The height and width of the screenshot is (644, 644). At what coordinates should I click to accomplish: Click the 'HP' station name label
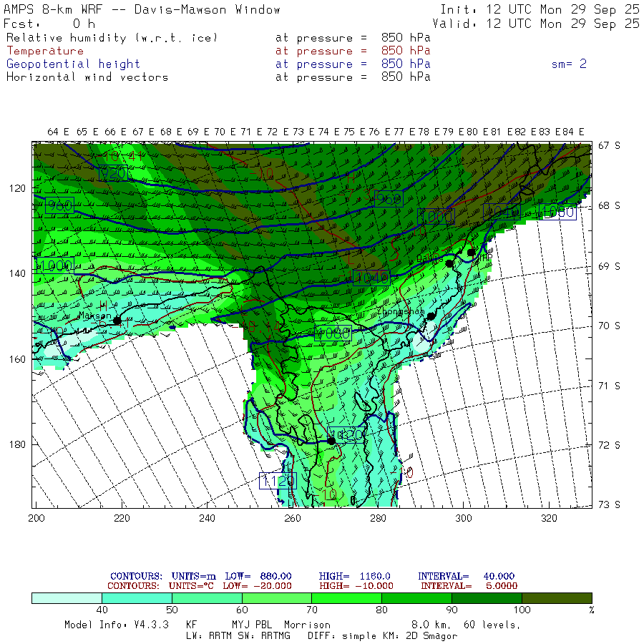pyautogui.click(x=486, y=258)
